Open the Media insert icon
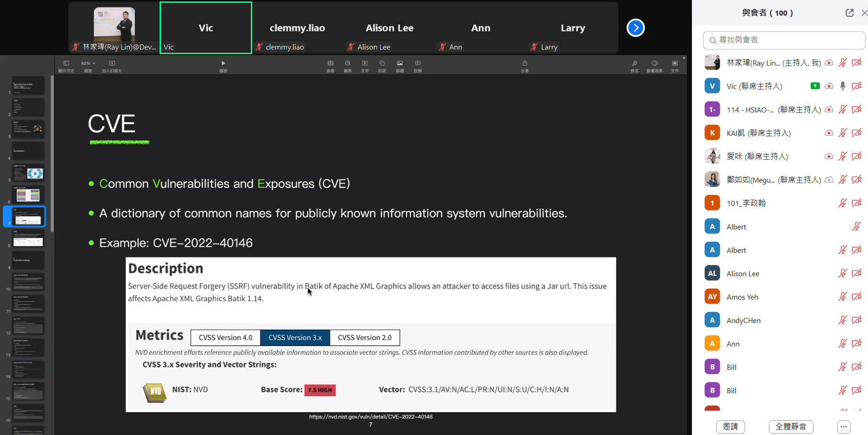The width and height of the screenshot is (868, 435). [400, 63]
